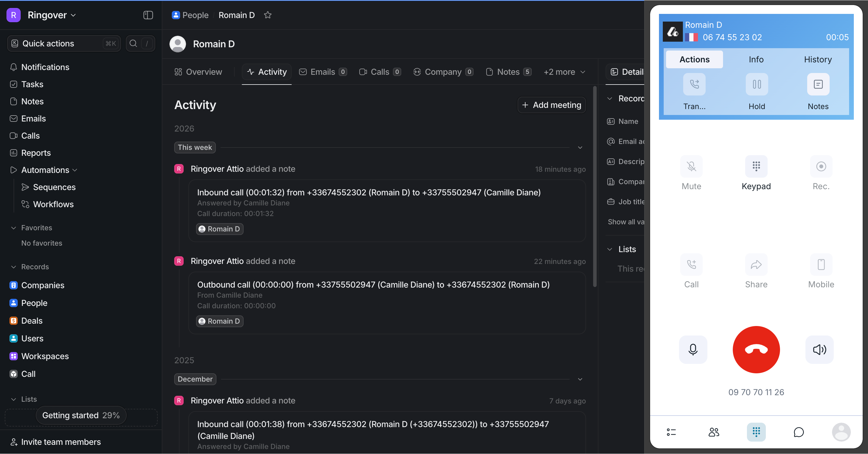Click the Hold call icon
Image resolution: width=868 pixels, height=454 pixels.
pos(756,84)
